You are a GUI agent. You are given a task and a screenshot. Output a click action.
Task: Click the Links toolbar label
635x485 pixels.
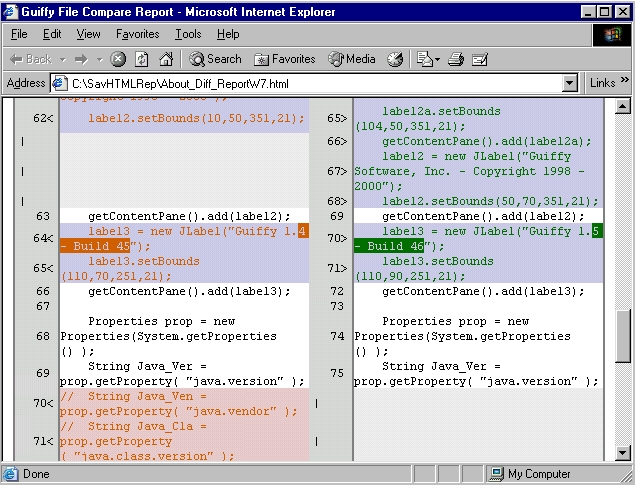pyautogui.click(x=602, y=83)
